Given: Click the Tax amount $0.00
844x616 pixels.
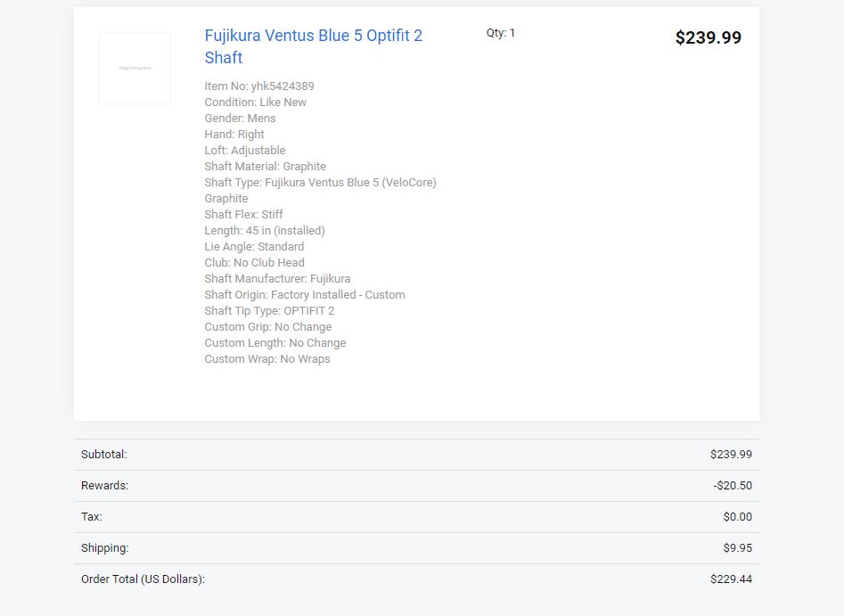Looking at the screenshot, I should click(737, 517).
